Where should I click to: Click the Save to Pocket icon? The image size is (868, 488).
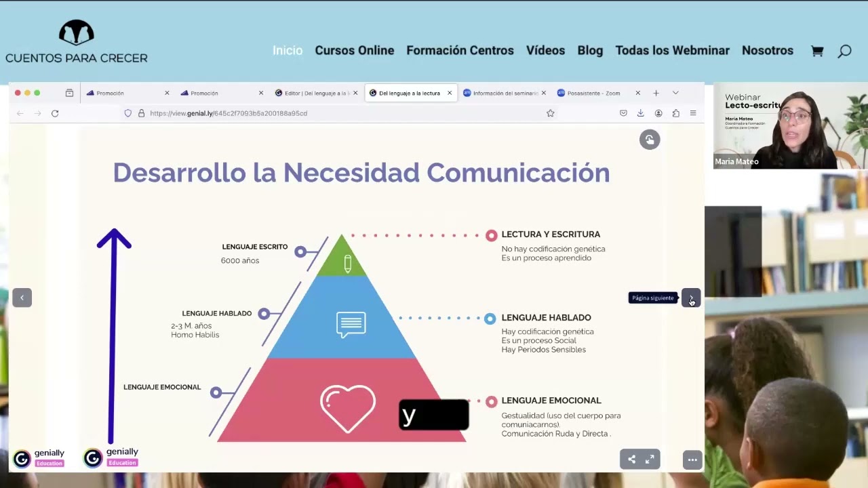[x=623, y=113]
